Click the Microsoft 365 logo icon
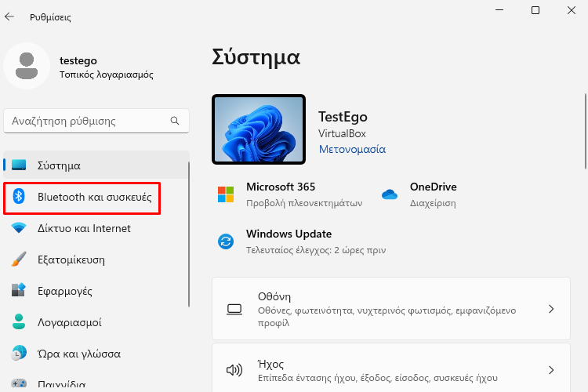The image size is (588, 392). [x=226, y=194]
